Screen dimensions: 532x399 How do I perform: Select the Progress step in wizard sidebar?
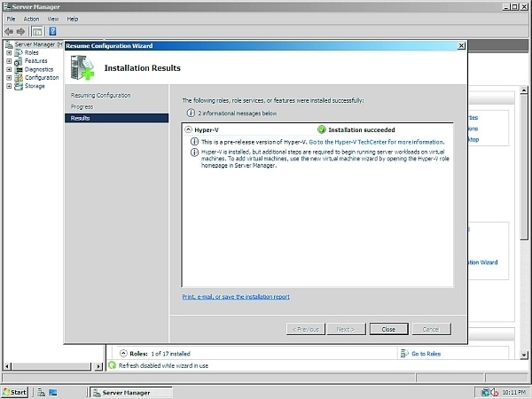(82, 107)
